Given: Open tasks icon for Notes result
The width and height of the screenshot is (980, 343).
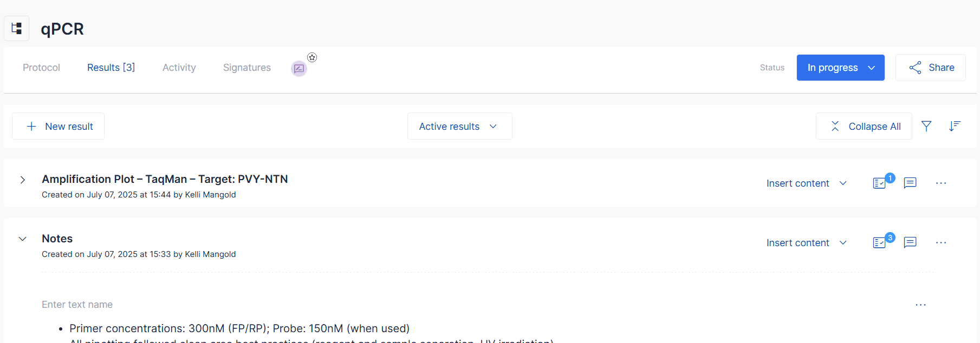Looking at the screenshot, I should coord(879,243).
